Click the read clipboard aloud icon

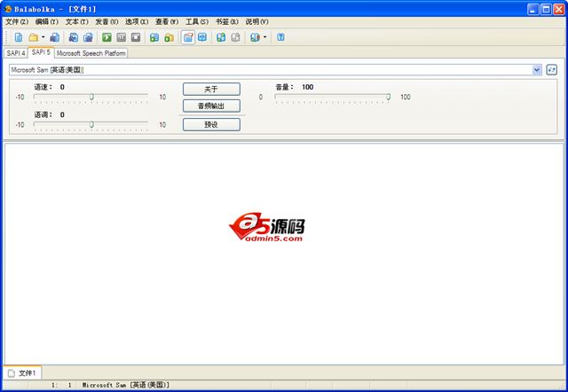pos(154,37)
